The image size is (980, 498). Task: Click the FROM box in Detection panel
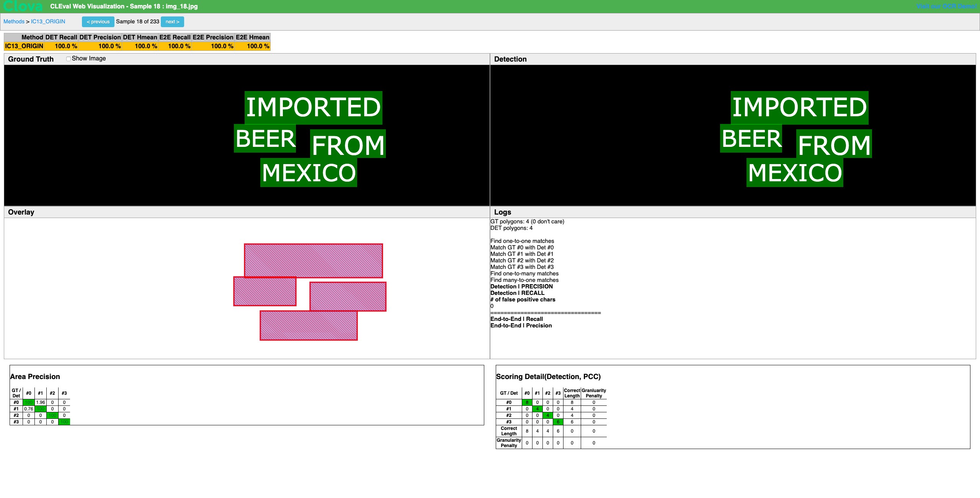click(834, 144)
